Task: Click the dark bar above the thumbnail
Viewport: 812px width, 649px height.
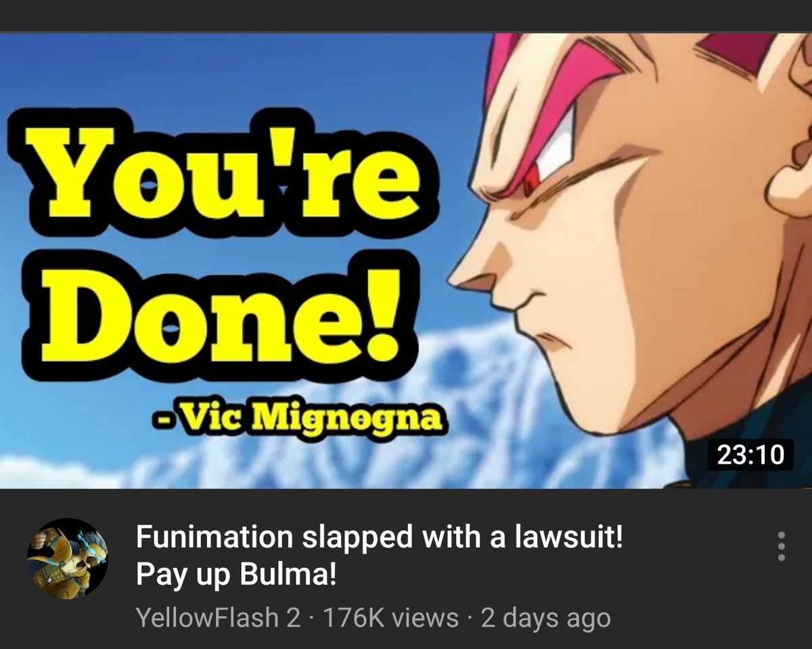Action: coord(406,16)
